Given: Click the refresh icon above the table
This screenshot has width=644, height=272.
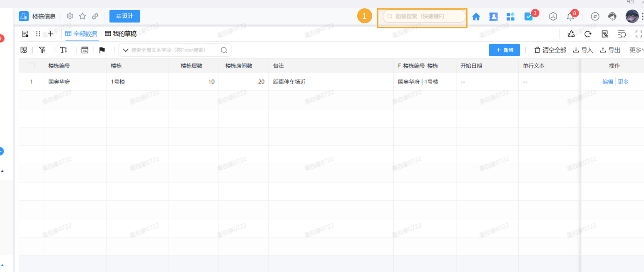Looking at the screenshot, I should point(588,34).
